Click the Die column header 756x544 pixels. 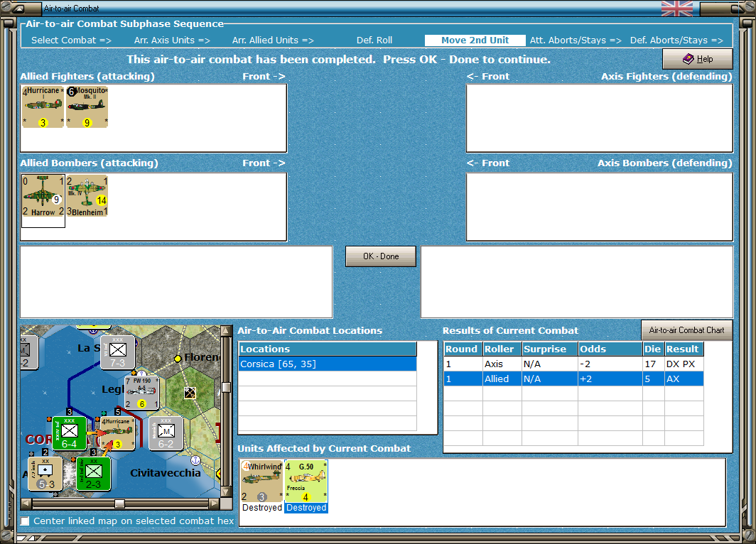coord(653,349)
